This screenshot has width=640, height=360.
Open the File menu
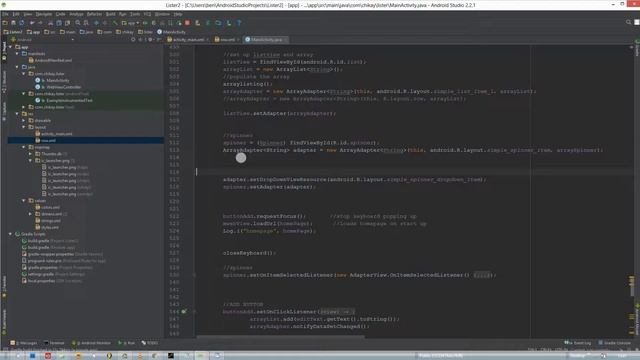[x=5, y=14]
